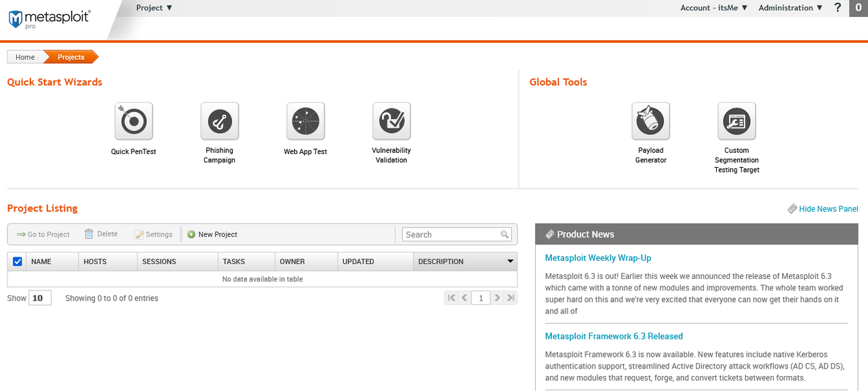868x391 pixels.
Task: Click the page number field
Action: [x=481, y=297]
